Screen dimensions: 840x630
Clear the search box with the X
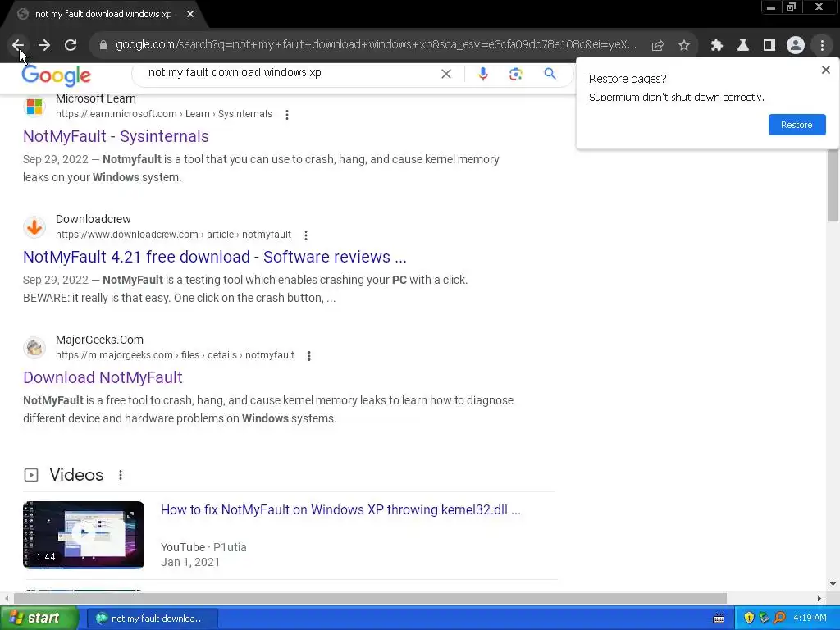point(445,74)
